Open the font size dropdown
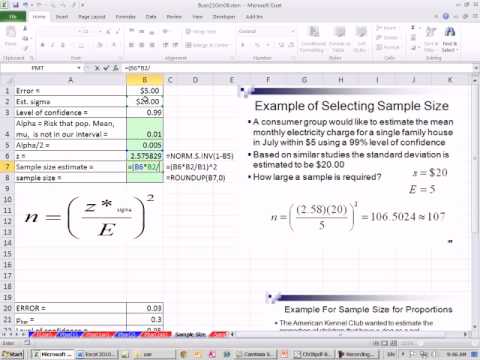The image size is (480, 360). [x=100, y=32]
